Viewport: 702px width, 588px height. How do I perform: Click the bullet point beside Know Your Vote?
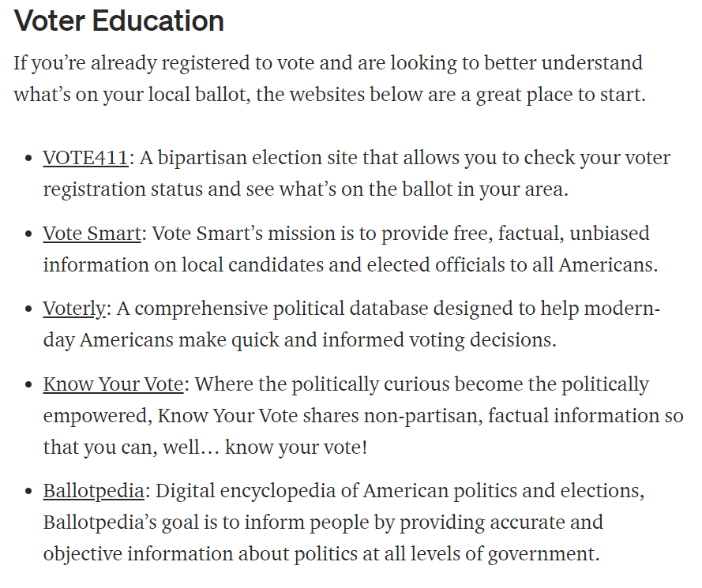pos(29,385)
